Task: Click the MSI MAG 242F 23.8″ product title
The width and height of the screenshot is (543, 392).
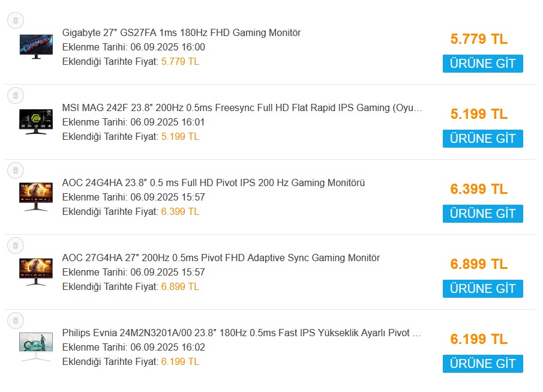Action: click(242, 108)
